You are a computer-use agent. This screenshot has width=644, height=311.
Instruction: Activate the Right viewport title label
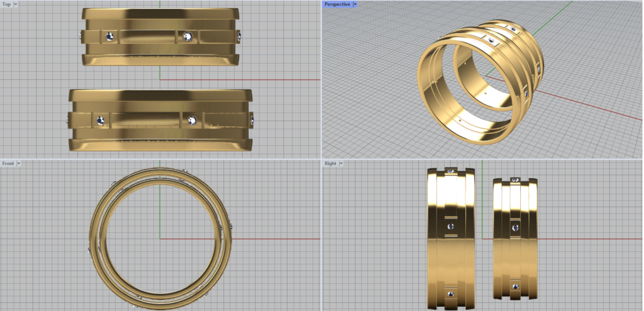click(x=330, y=164)
